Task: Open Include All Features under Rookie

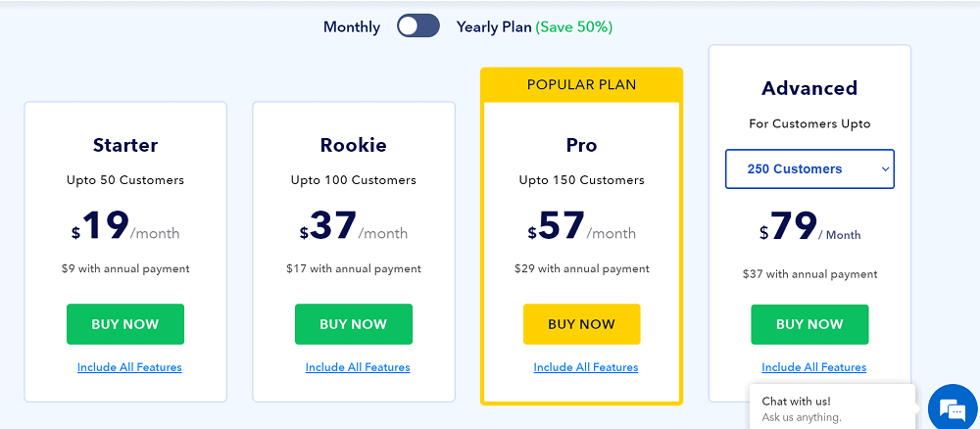Action: [358, 367]
